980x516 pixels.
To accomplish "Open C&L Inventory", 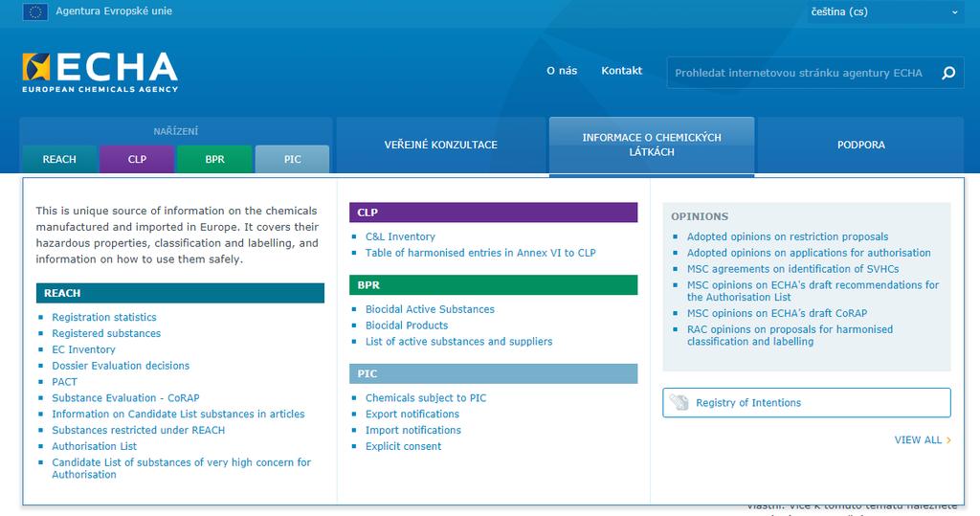I will (400, 237).
